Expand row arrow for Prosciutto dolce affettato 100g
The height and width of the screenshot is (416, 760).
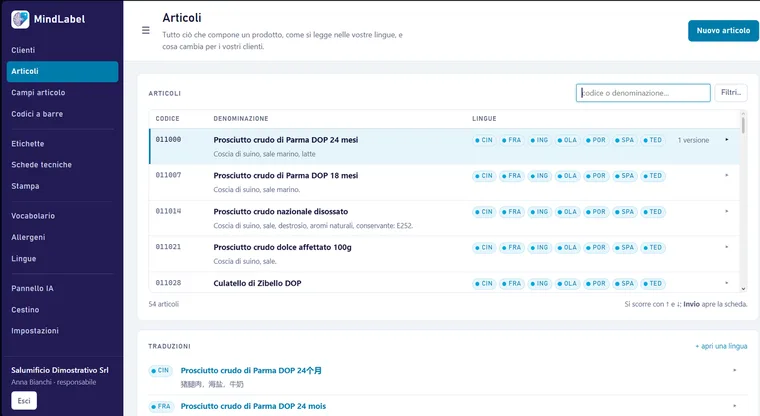(727, 247)
